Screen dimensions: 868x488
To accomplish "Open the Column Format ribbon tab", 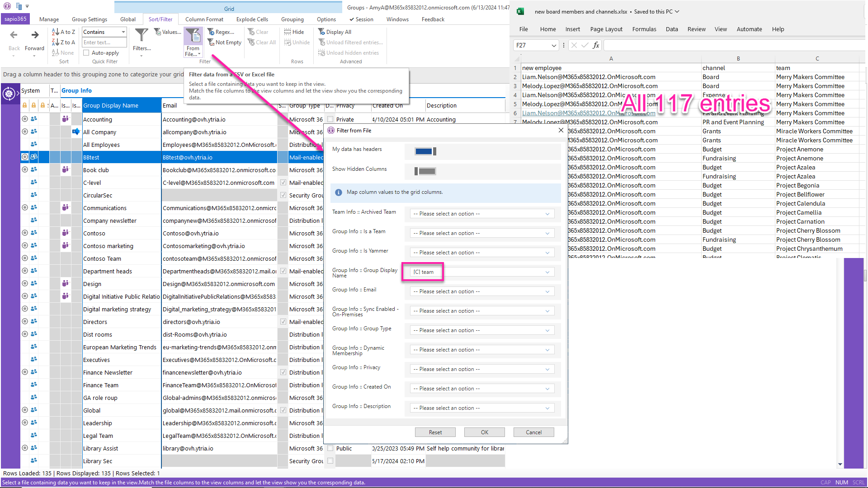I will [x=204, y=19].
